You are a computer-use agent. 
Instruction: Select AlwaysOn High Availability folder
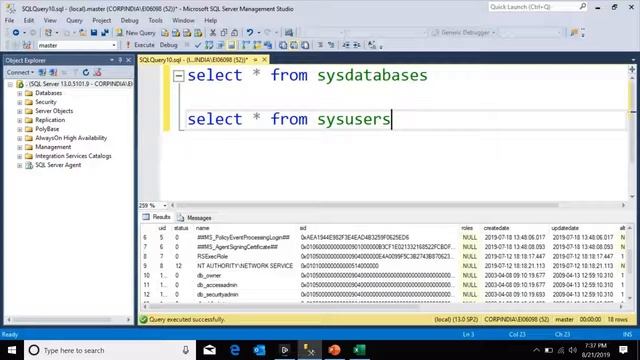[x=71, y=138]
